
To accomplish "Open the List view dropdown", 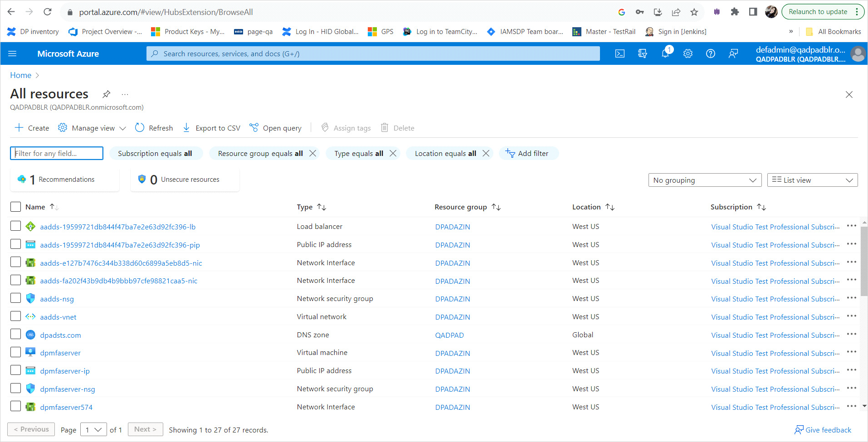I will (812, 180).
